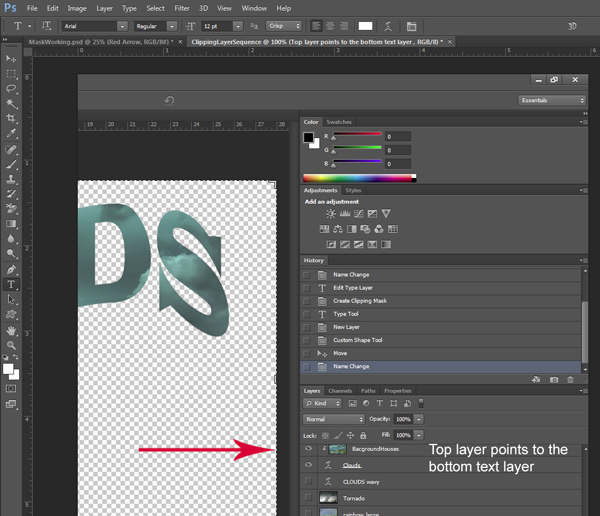Select the Horizontal Type tool in the toolbox
The image size is (600, 516).
(12, 284)
